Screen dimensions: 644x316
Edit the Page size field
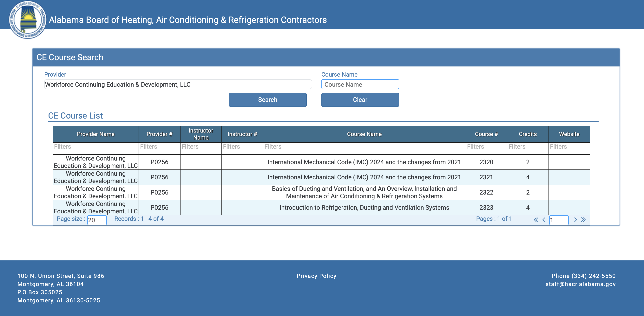point(97,220)
